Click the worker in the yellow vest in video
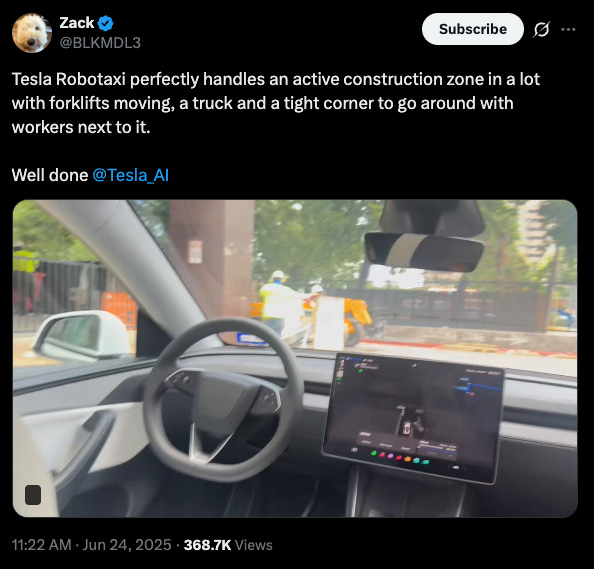The width and height of the screenshot is (594, 569). (x=278, y=303)
